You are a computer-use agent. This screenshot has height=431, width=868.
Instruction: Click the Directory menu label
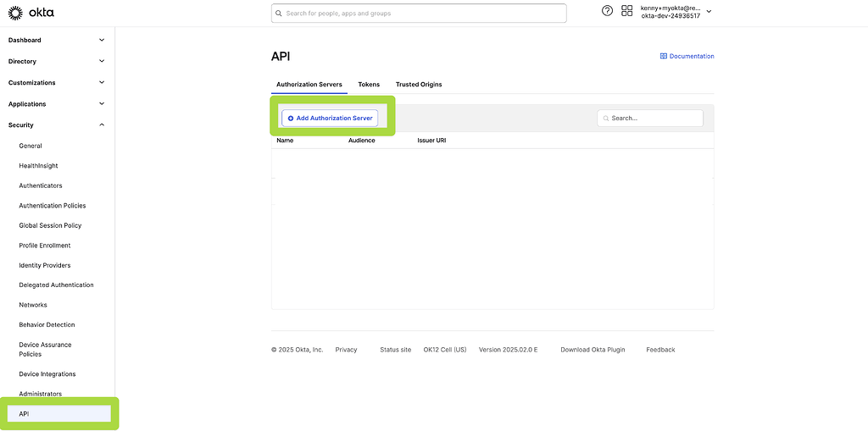[22, 62]
